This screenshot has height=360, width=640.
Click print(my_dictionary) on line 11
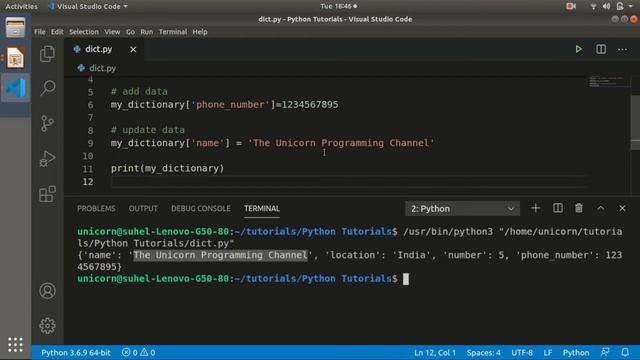167,169
